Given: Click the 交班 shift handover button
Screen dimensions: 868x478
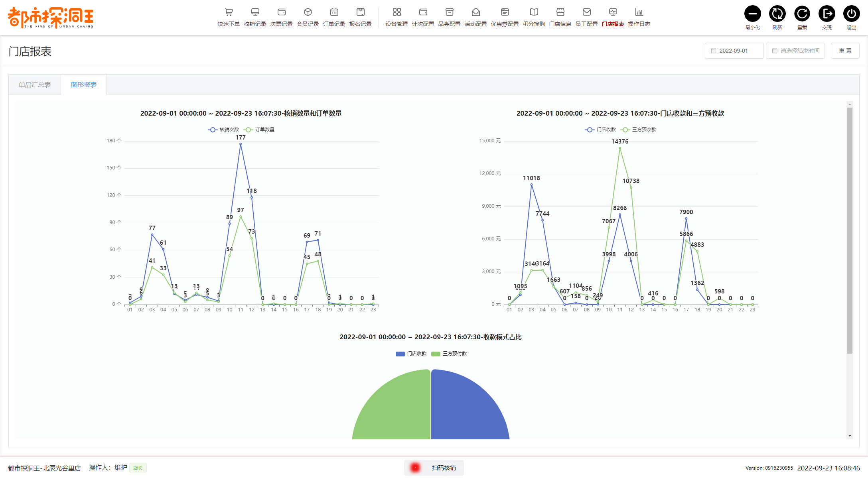Looking at the screenshot, I should click(x=827, y=14).
